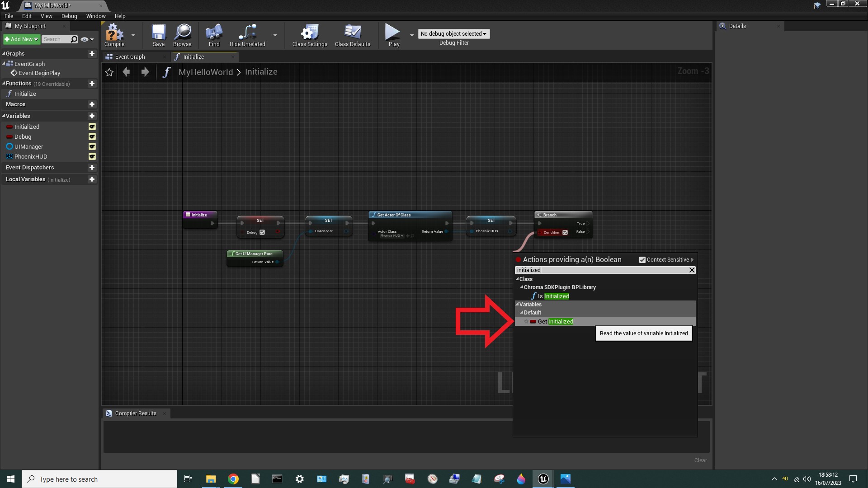Open Chrome from the taskbar
The width and height of the screenshot is (868, 488).
[x=233, y=479]
